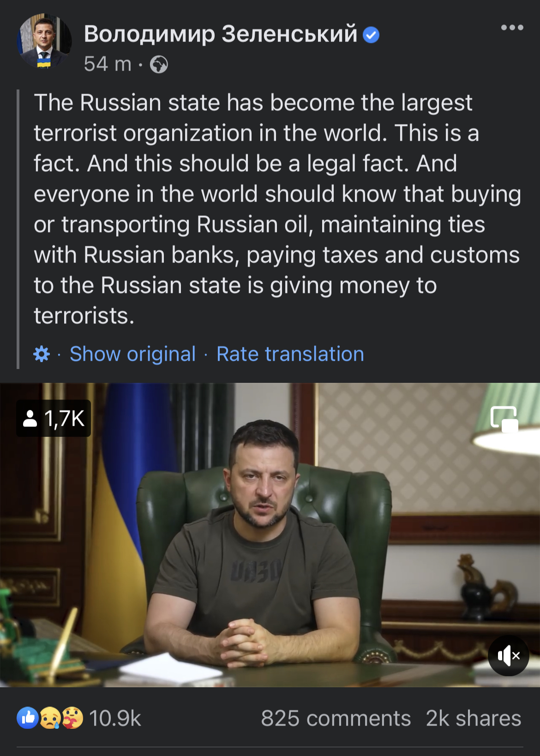Image resolution: width=540 pixels, height=756 pixels.
Task: Click the 1,7K live viewers badge
Action: pos(54,418)
